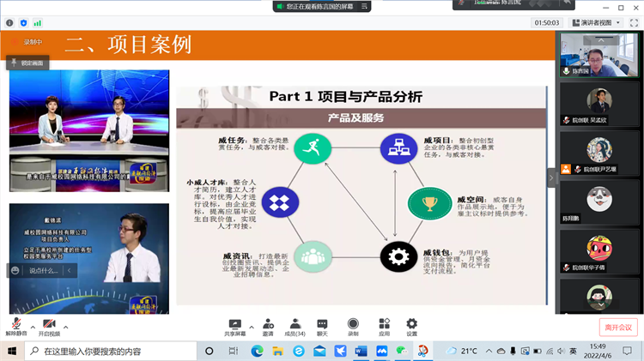Open the Share Screen (共享屏幕) tool

click(x=234, y=326)
